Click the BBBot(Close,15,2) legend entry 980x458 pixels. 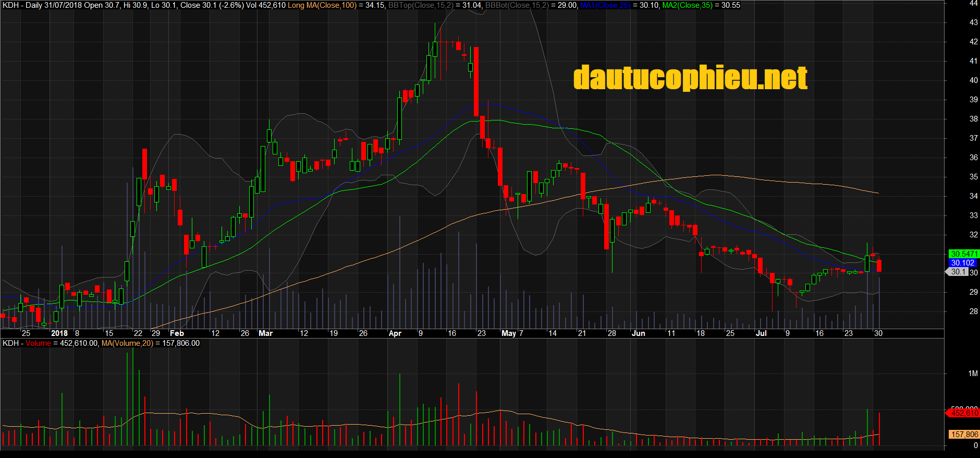pyautogui.click(x=517, y=5)
